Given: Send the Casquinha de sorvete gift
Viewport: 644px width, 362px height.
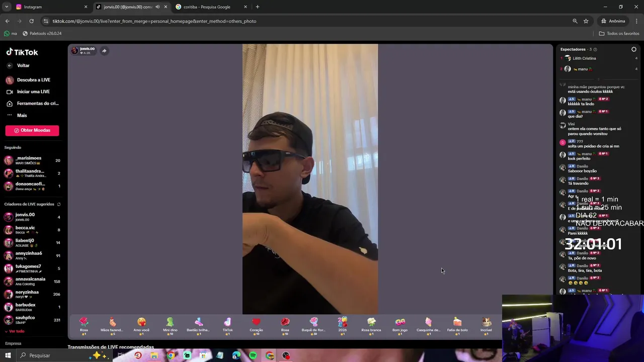Looking at the screenshot, I should pos(429,326).
